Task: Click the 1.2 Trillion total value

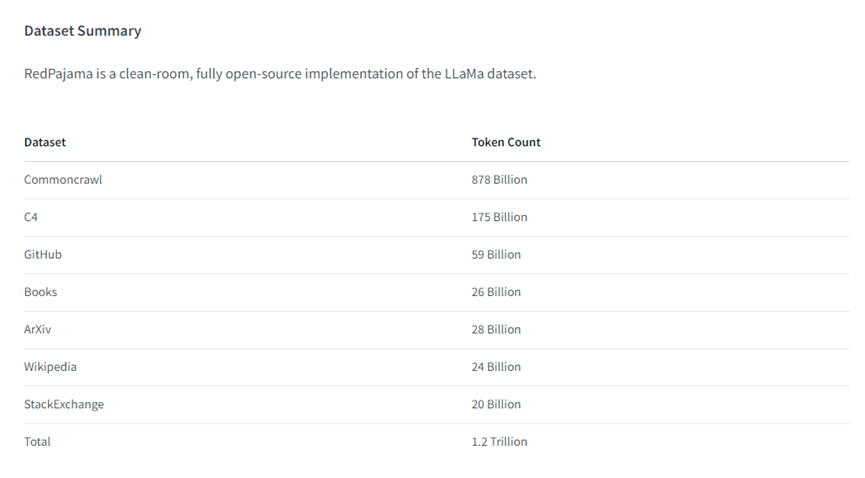Action: 499,442
